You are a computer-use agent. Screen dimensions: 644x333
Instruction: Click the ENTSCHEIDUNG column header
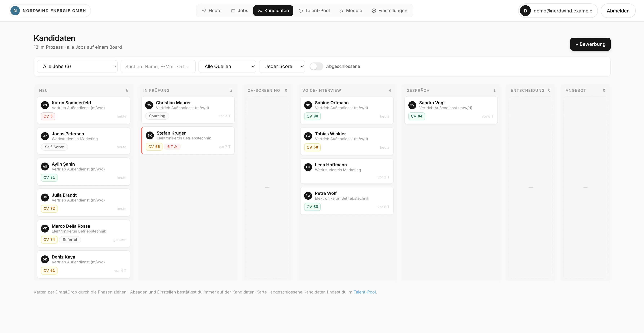tap(528, 90)
